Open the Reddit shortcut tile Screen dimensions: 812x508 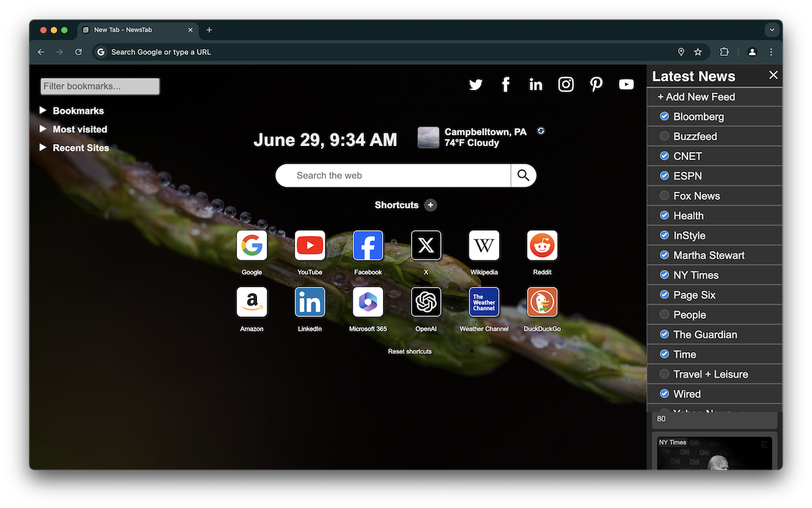point(542,246)
